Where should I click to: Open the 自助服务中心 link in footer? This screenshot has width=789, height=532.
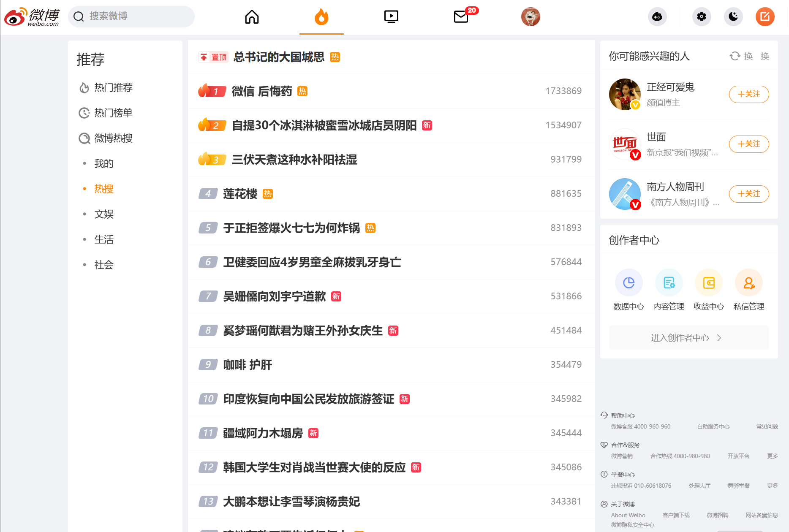point(713,426)
